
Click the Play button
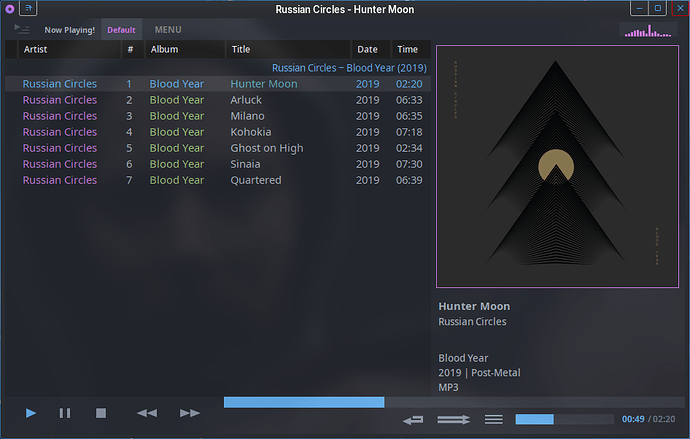pos(31,413)
